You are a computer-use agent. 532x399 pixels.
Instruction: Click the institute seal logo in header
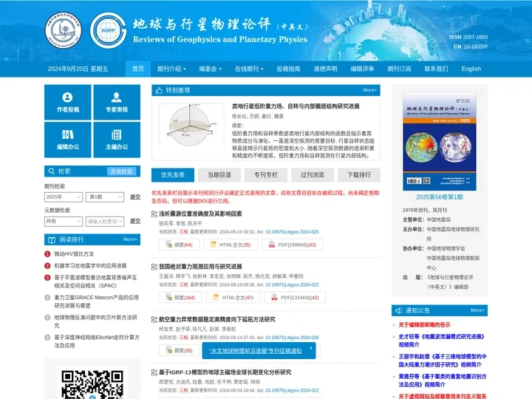click(x=64, y=30)
